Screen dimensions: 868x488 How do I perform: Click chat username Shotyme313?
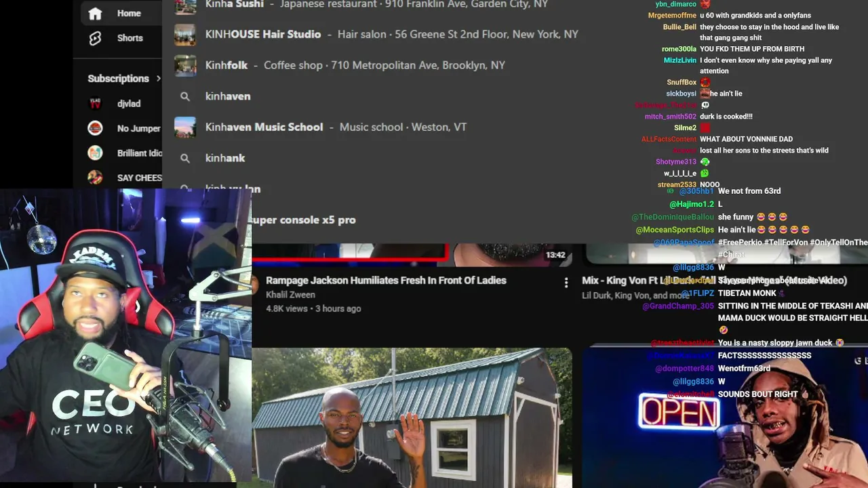[676, 162]
